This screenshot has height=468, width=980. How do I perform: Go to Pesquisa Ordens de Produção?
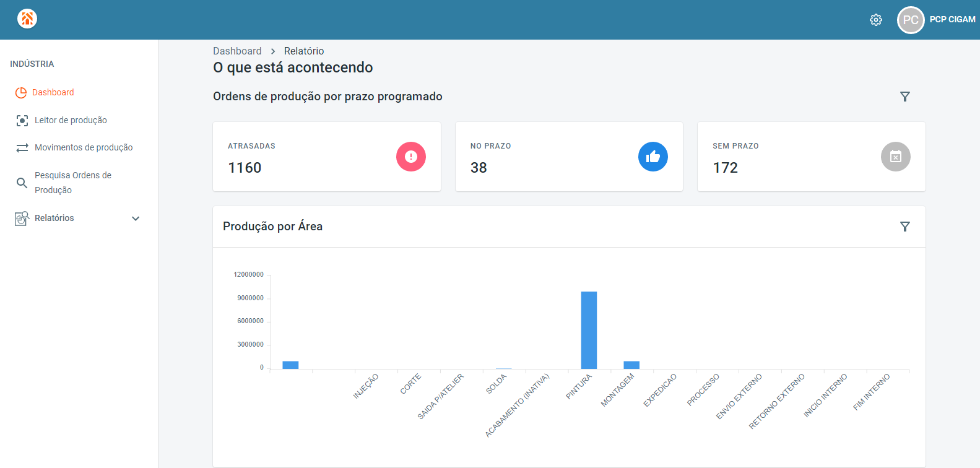click(x=73, y=183)
